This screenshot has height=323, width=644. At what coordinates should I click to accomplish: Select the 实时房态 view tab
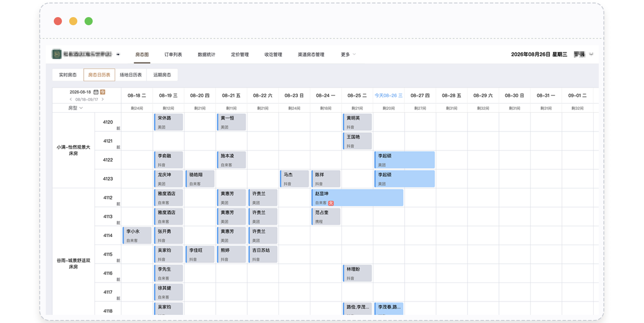[x=68, y=75]
